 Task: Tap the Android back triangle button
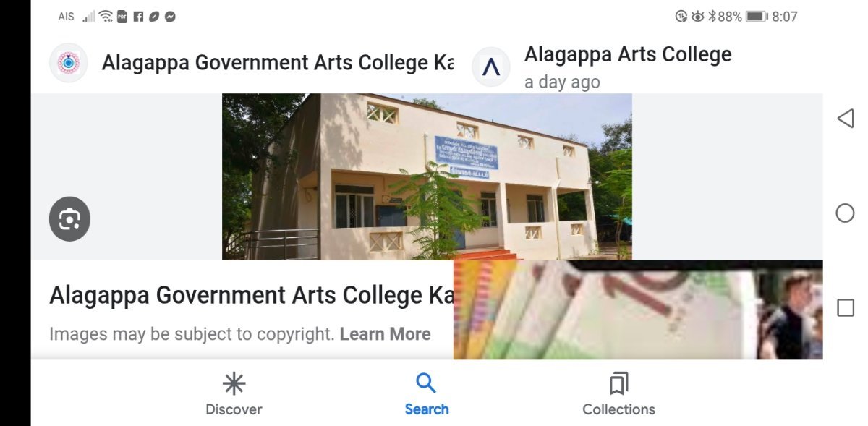tap(845, 118)
